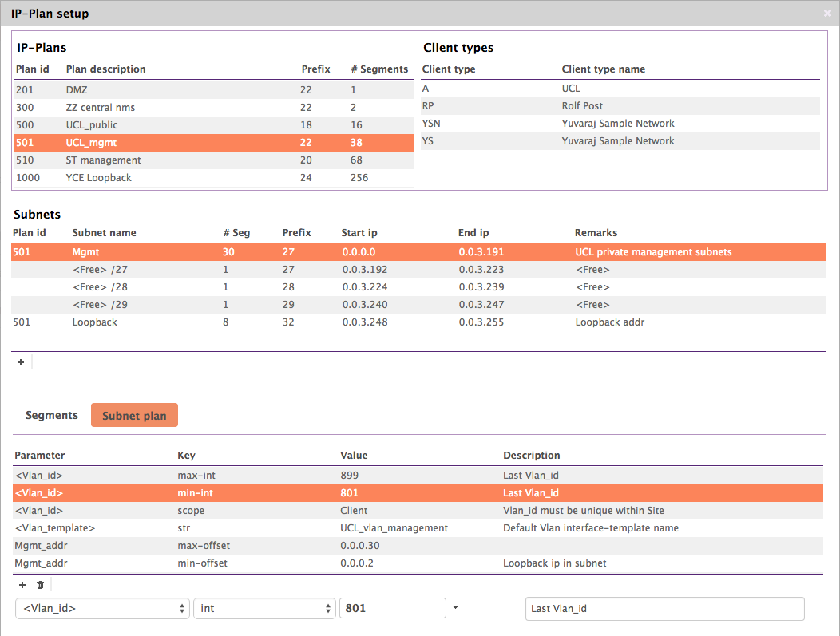Open the <Vlan_id> parameter dropdown
Screen dimensions: 840x636
102,609
